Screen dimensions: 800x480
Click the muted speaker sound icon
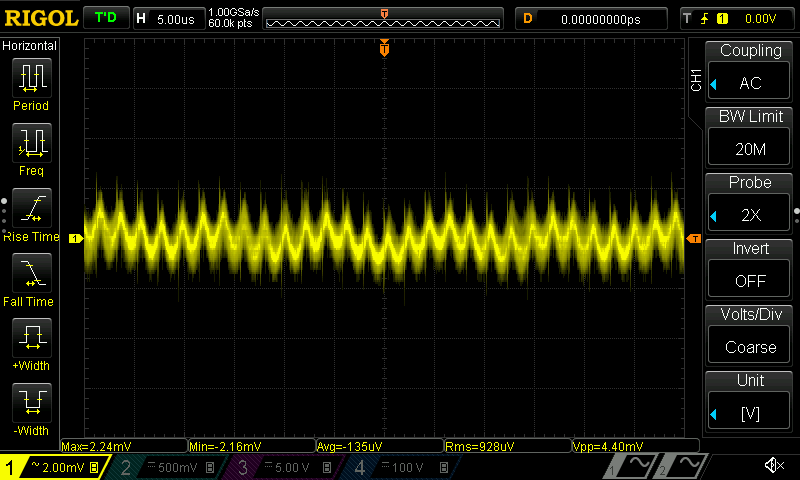pos(774,465)
